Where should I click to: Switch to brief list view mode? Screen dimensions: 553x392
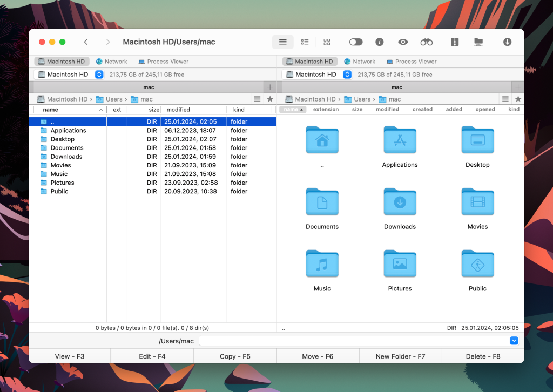[x=305, y=42]
